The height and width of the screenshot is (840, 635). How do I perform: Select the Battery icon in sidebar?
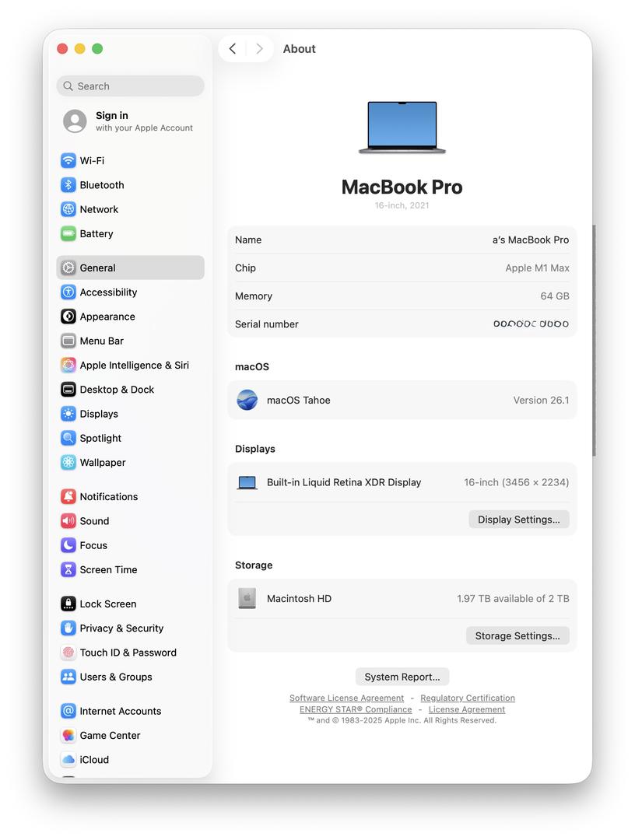(x=68, y=234)
